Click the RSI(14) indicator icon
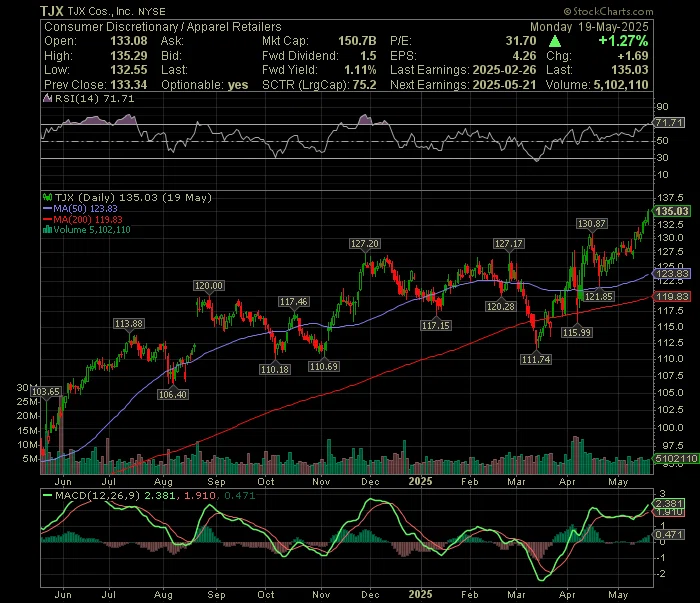700x603 pixels. click(x=47, y=99)
